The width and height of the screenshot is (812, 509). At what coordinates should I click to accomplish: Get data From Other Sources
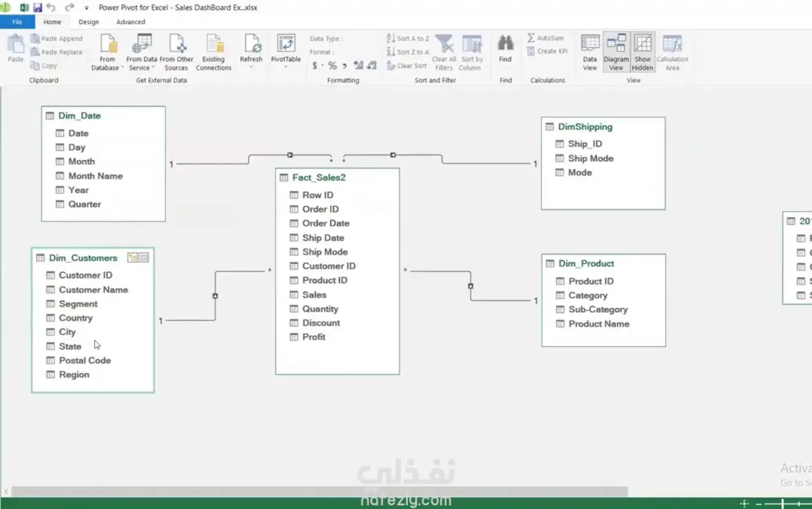pos(176,53)
